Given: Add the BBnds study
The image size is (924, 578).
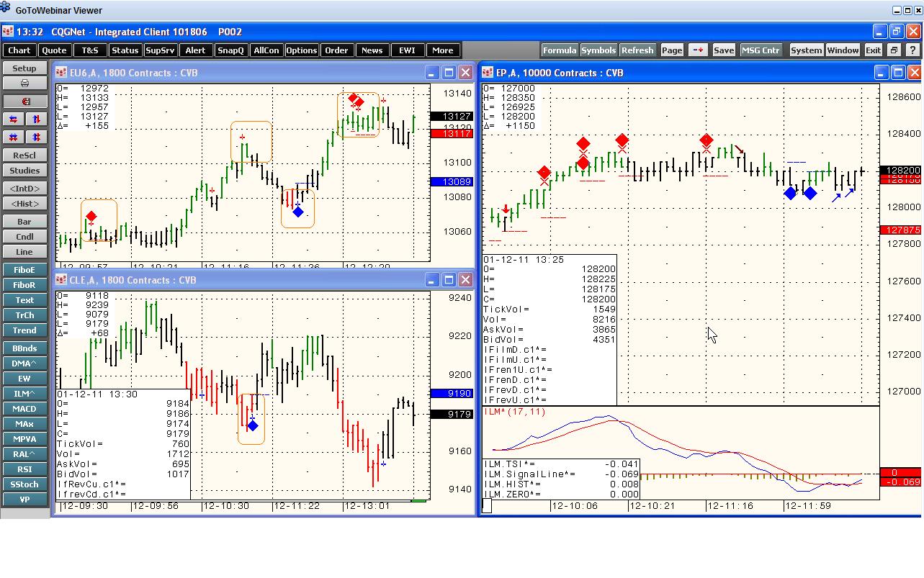Looking at the screenshot, I should [x=24, y=348].
